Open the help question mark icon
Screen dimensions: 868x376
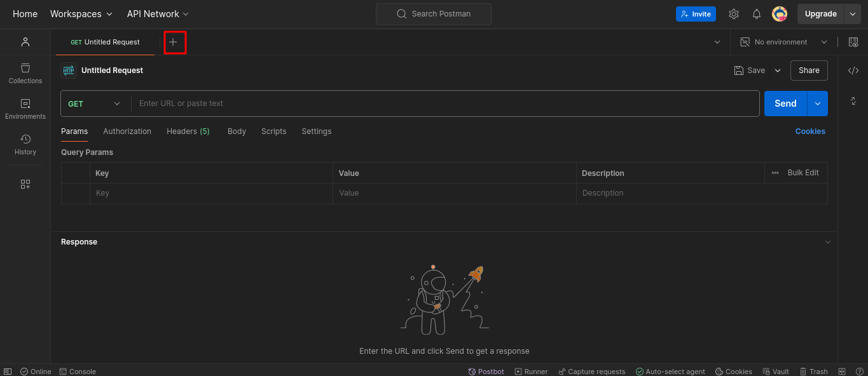[860, 372]
